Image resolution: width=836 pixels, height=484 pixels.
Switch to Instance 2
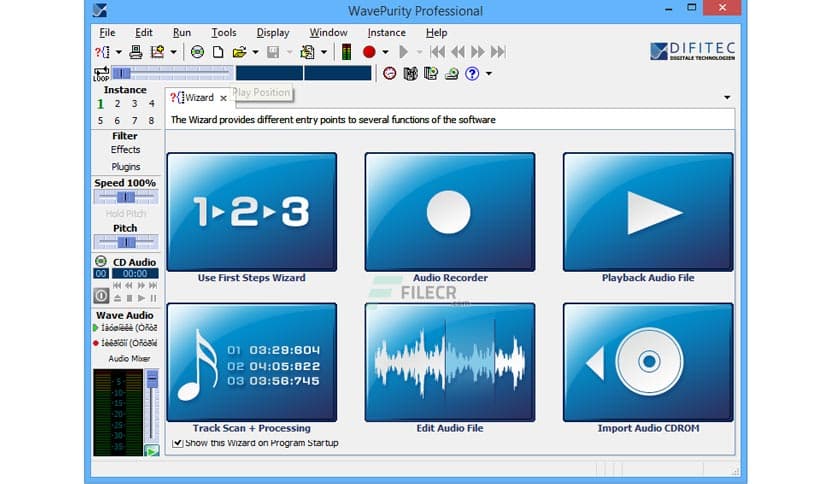[117, 103]
